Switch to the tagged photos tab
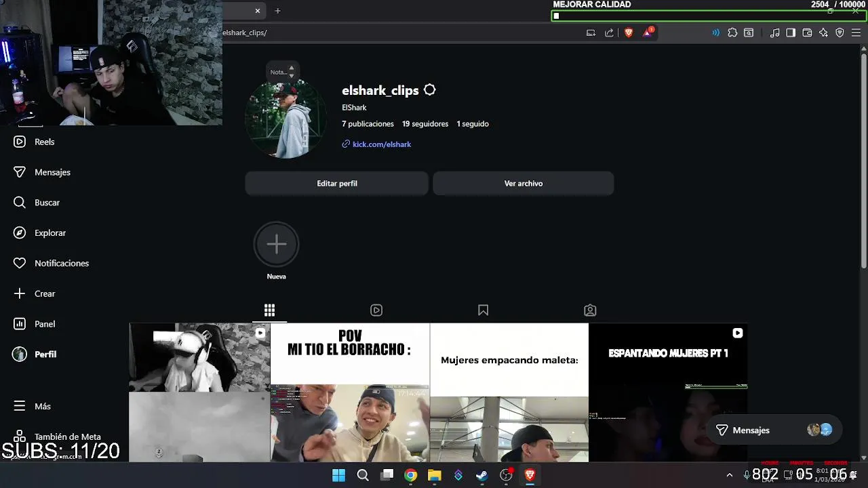 590,310
